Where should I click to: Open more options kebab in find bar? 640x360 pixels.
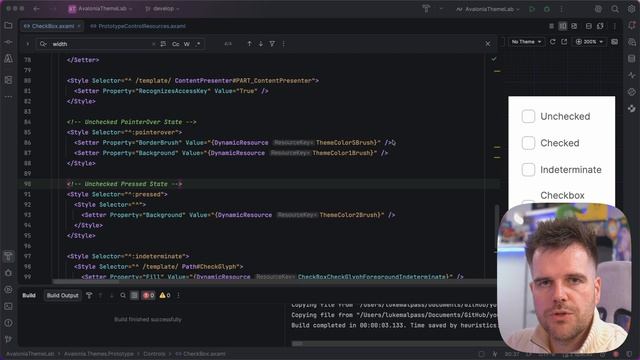[x=284, y=44]
